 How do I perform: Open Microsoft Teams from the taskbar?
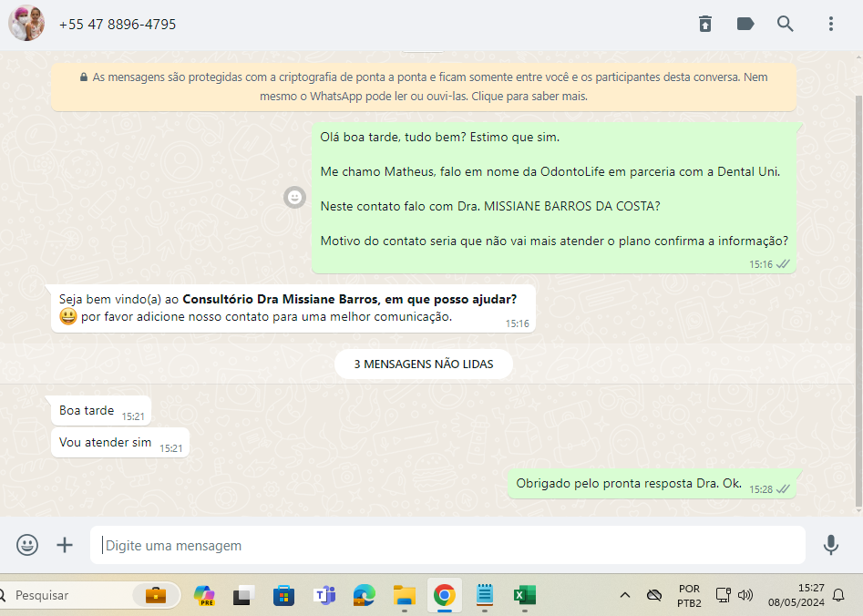pyautogui.click(x=324, y=595)
